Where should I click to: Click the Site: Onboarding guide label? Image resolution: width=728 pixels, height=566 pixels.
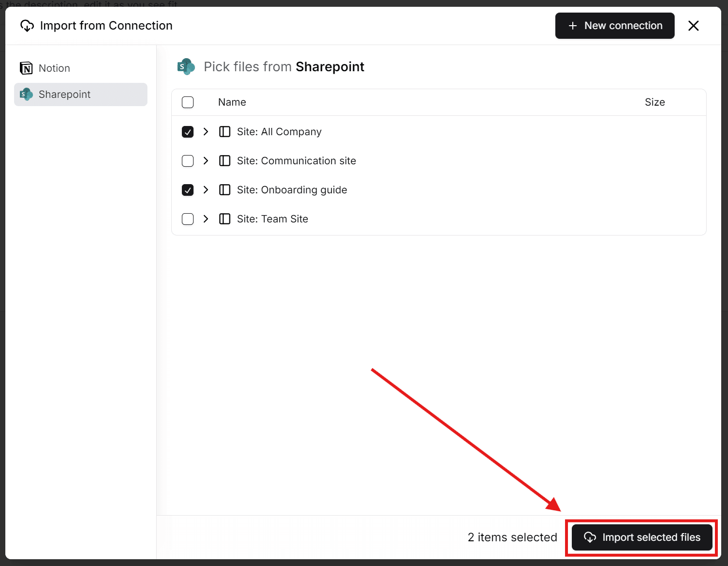292,190
